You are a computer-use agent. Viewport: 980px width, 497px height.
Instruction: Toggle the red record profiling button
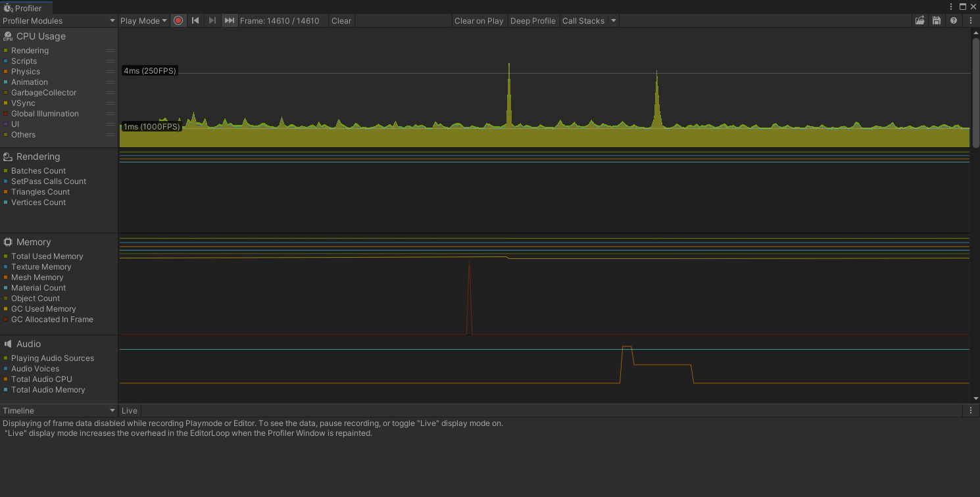(x=178, y=20)
